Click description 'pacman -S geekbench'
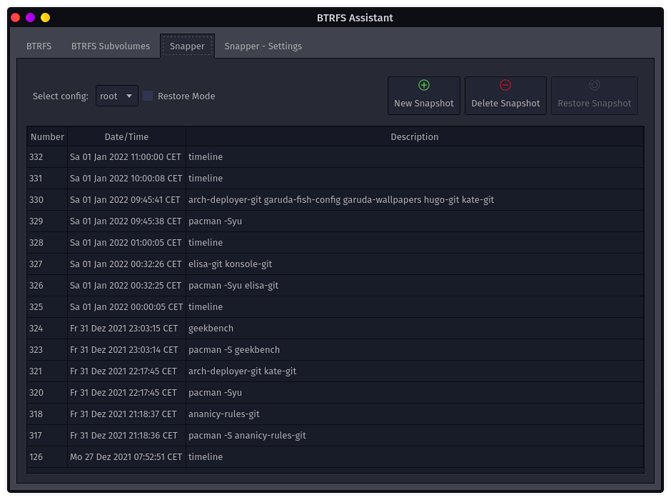Viewport: 671px width, 500px height. click(234, 350)
